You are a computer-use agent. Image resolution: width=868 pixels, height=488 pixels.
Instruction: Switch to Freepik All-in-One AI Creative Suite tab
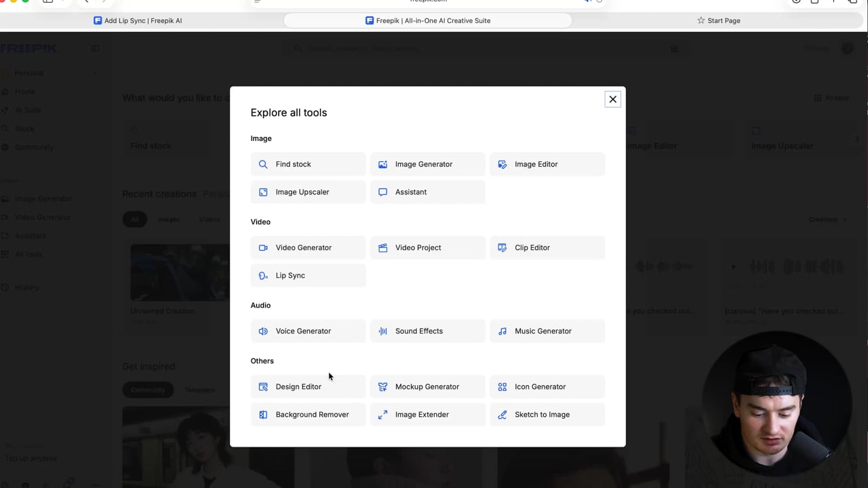[x=427, y=20]
